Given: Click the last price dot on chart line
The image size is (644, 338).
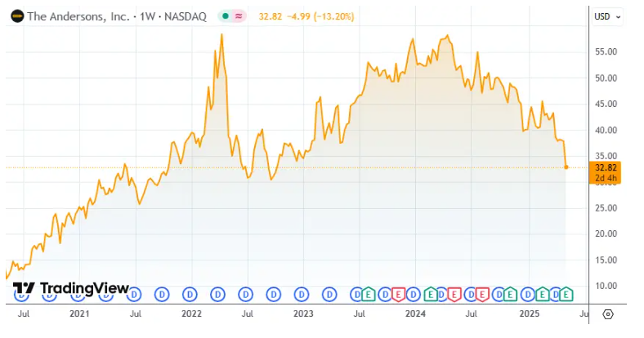Looking at the screenshot, I should click(566, 167).
